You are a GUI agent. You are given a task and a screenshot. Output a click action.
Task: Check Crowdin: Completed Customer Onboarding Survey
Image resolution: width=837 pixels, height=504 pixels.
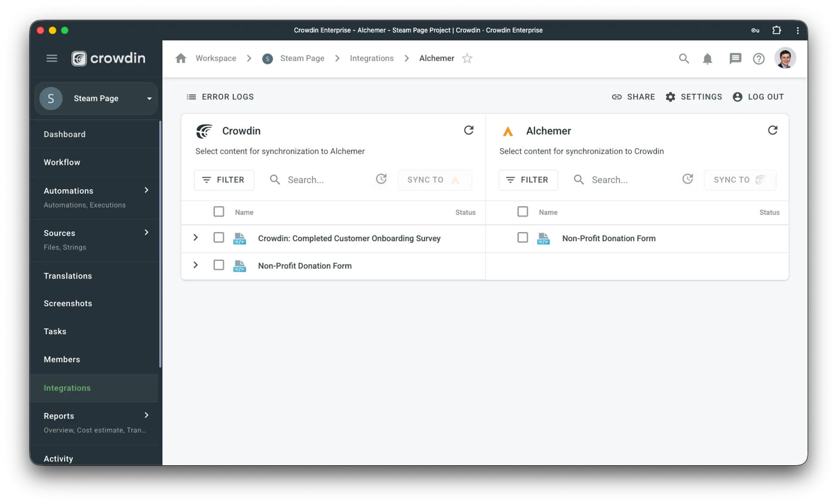pyautogui.click(x=219, y=238)
